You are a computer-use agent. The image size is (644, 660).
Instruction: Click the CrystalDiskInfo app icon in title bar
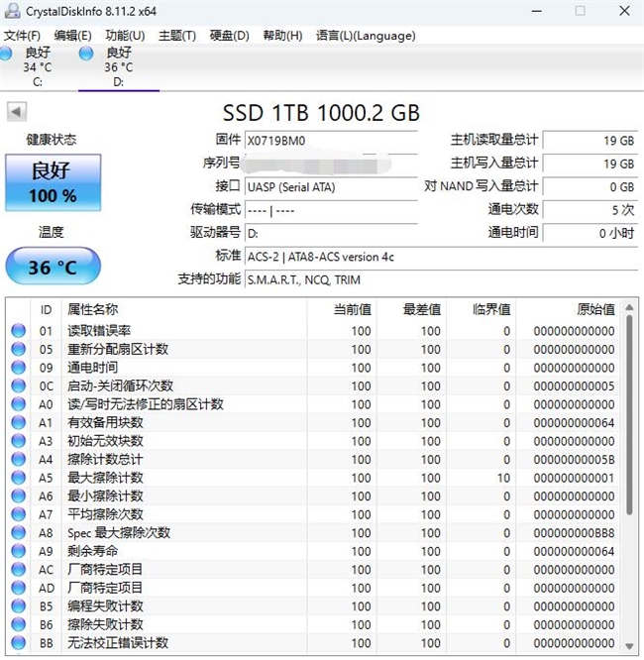[10, 11]
